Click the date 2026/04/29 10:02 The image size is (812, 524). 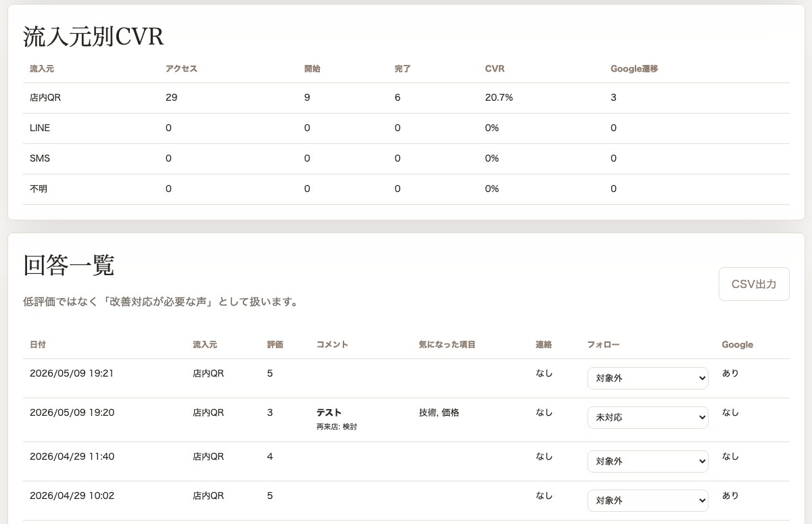72,496
